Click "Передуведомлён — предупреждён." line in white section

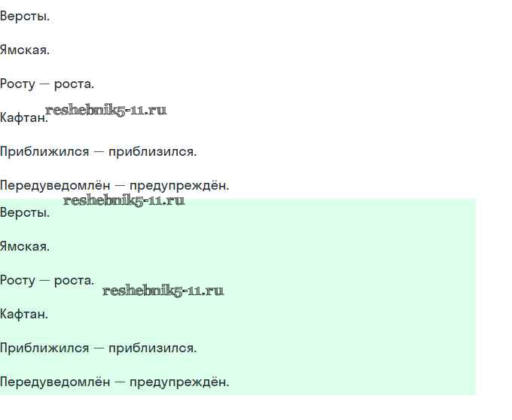pyautogui.click(x=114, y=186)
